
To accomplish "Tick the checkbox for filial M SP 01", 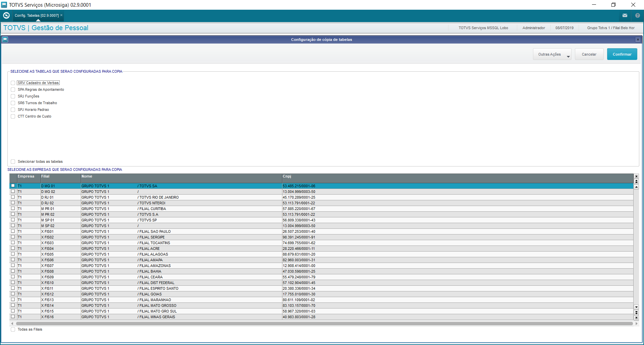I will click(13, 220).
